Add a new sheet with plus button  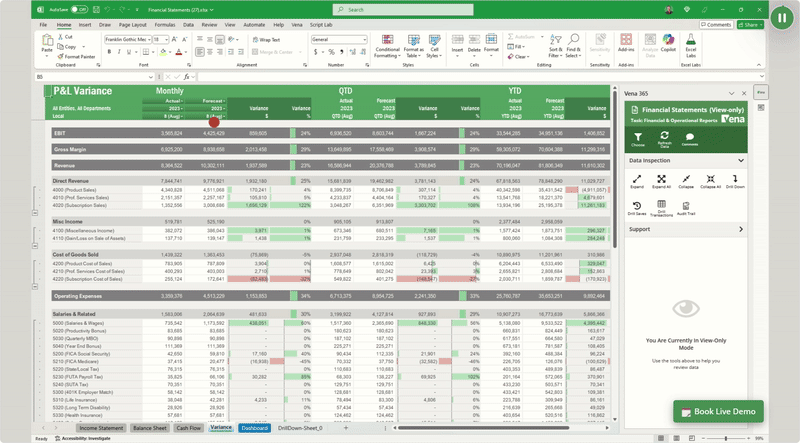pos(346,428)
